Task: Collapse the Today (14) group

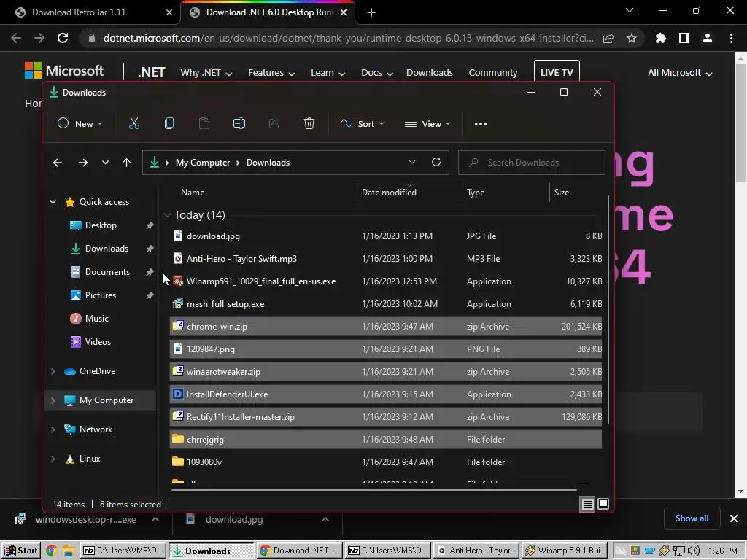Action: click(x=167, y=215)
